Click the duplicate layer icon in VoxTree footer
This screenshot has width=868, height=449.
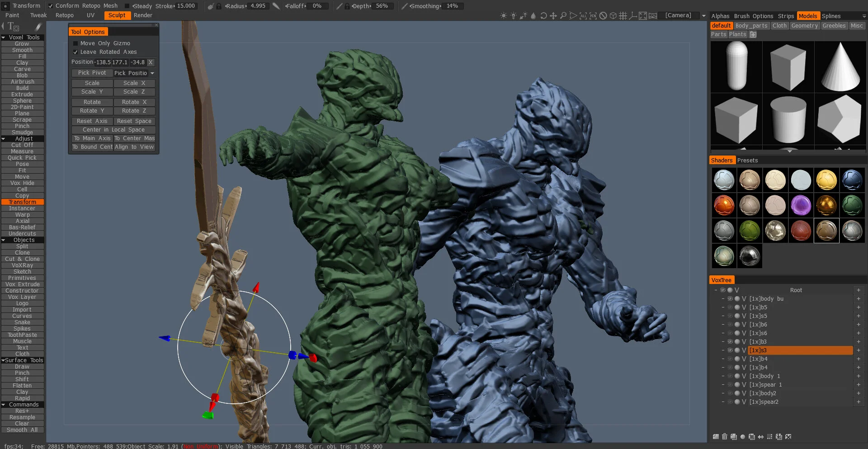click(x=734, y=437)
